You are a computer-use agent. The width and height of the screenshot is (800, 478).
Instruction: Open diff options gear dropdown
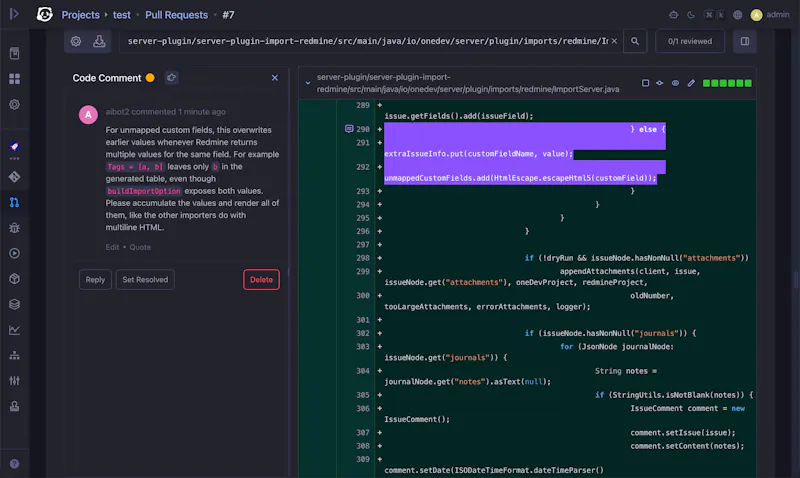coord(76,41)
